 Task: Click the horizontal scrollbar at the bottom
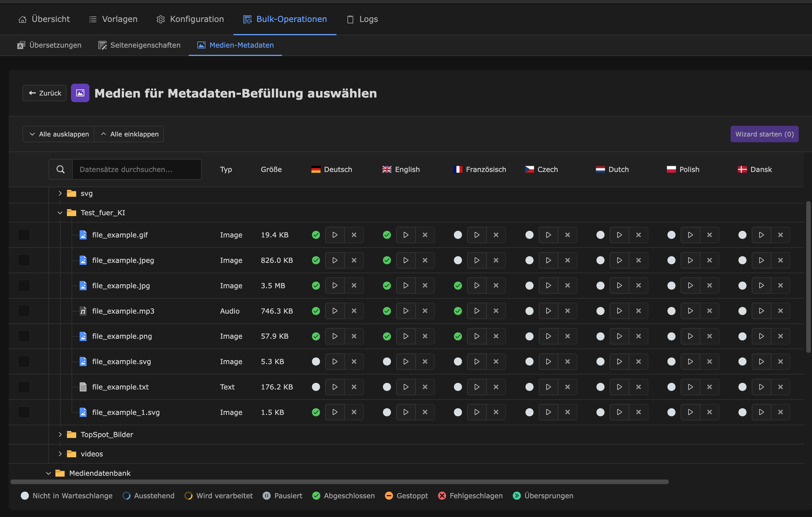coord(339,482)
